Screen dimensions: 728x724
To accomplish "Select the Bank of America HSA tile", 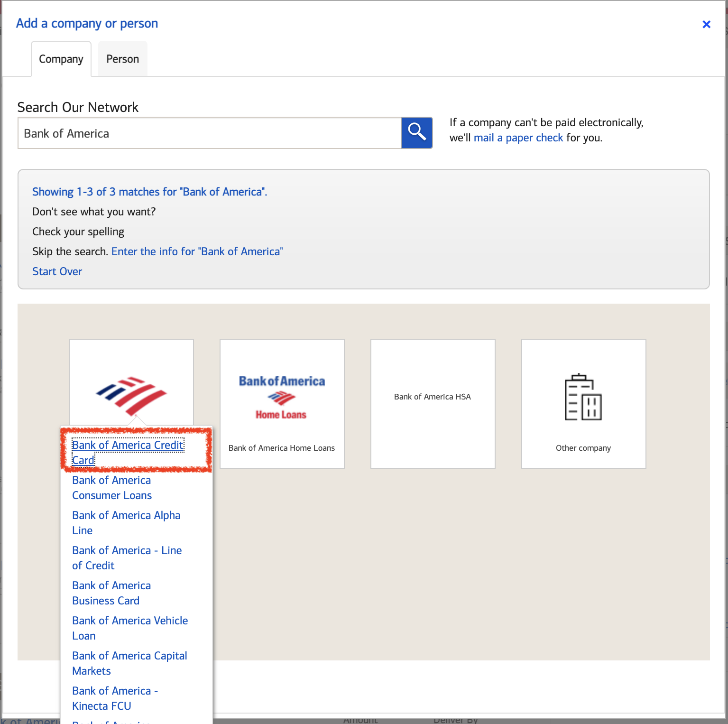I will 433,403.
